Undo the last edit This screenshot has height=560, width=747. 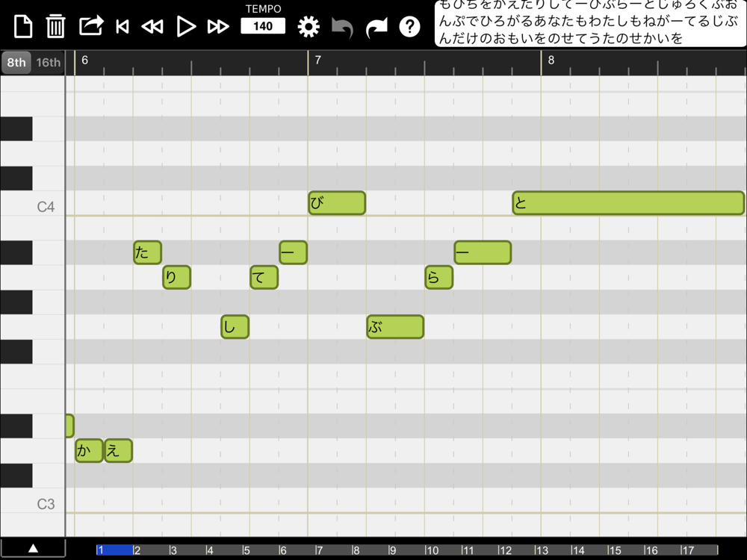coord(343,28)
